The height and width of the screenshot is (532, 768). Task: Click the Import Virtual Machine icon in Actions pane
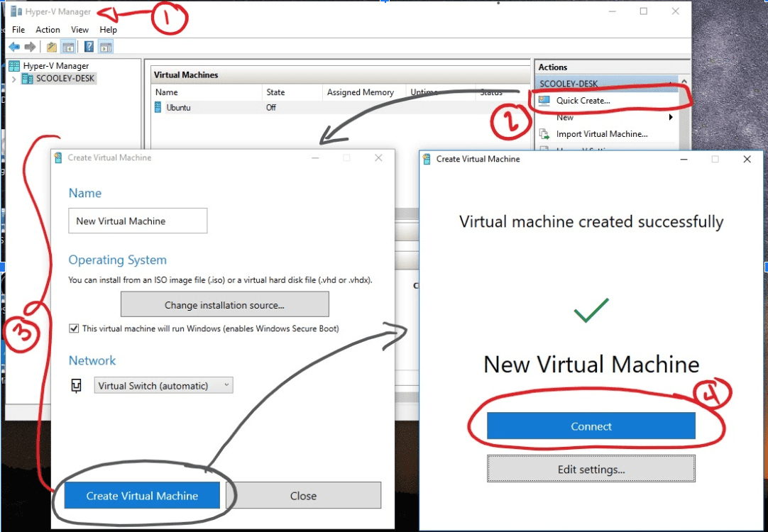click(x=545, y=133)
